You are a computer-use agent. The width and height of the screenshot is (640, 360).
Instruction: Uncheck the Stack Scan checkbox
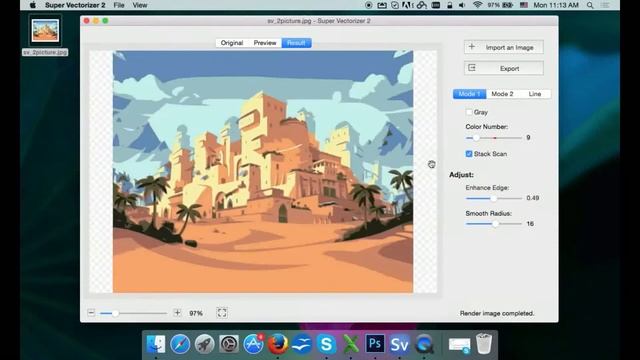point(469,154)
